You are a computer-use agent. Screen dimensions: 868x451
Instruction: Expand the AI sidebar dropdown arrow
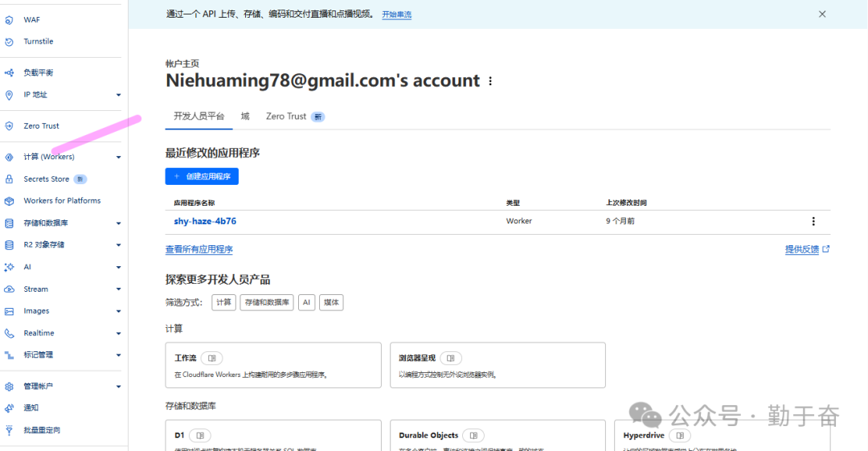click(118, 267)
